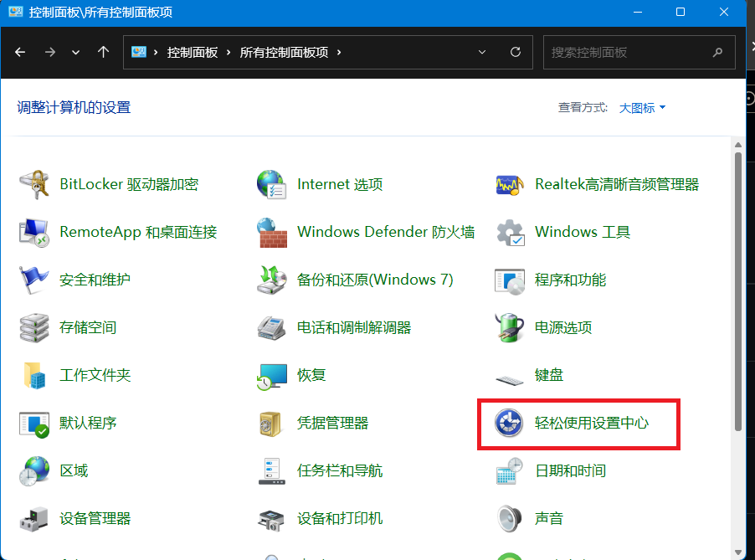Open the 程序和功能 icon
The width and height of the screenshot is (755, 560).
pos(510,281)
